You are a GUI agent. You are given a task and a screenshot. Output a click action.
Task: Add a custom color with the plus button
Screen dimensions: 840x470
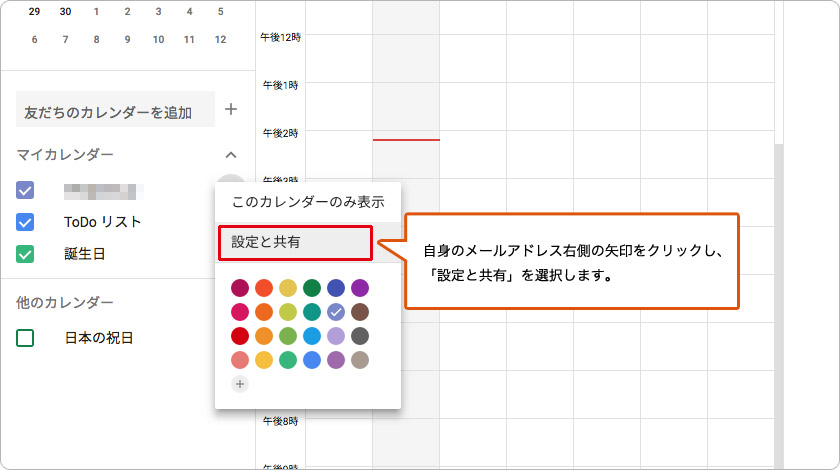click(240, 384)
